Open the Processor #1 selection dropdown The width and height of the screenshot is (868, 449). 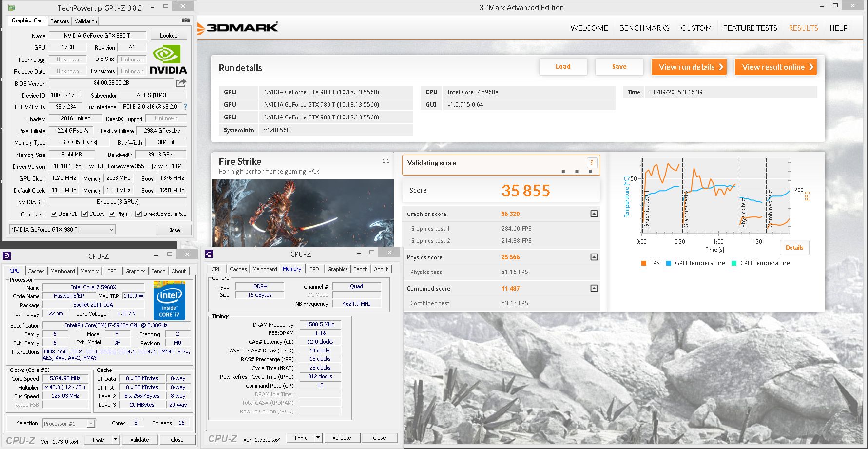tap(69, 424)
